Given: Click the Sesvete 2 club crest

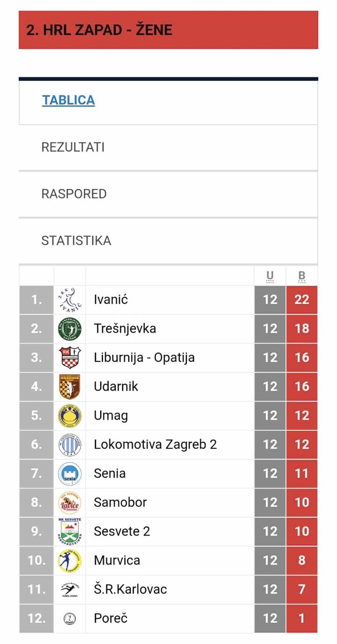Looking at the screenshot, I should click(70, 531).
